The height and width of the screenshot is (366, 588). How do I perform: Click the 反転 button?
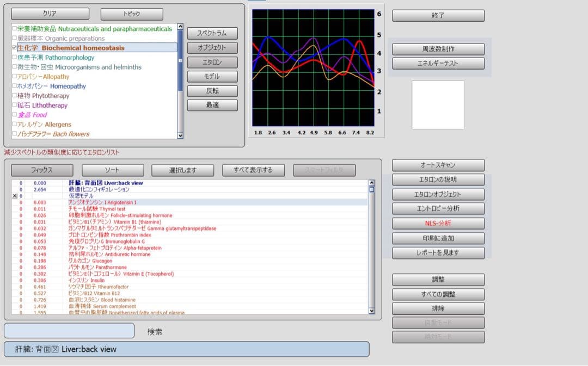(x=212, y=91)
